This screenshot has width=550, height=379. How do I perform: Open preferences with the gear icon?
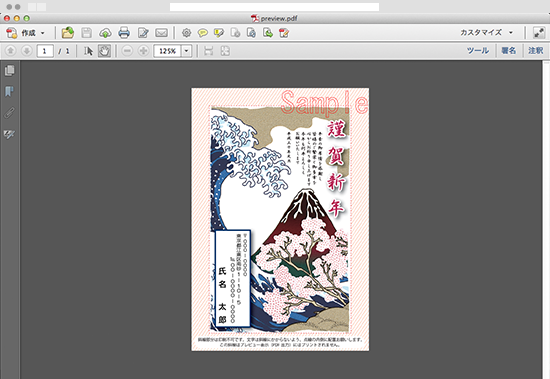[186, 33]
